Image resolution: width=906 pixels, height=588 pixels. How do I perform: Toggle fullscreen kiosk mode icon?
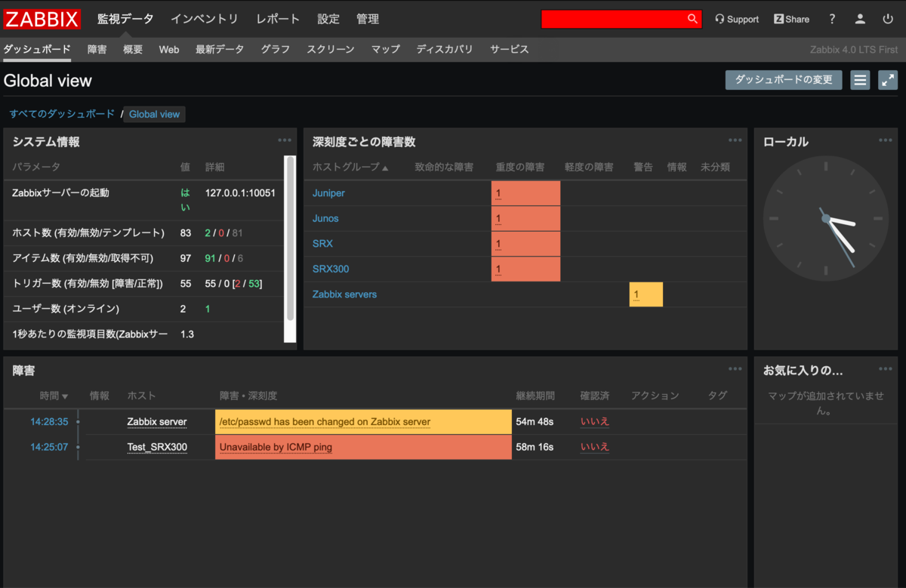click(x=888, y=80)
